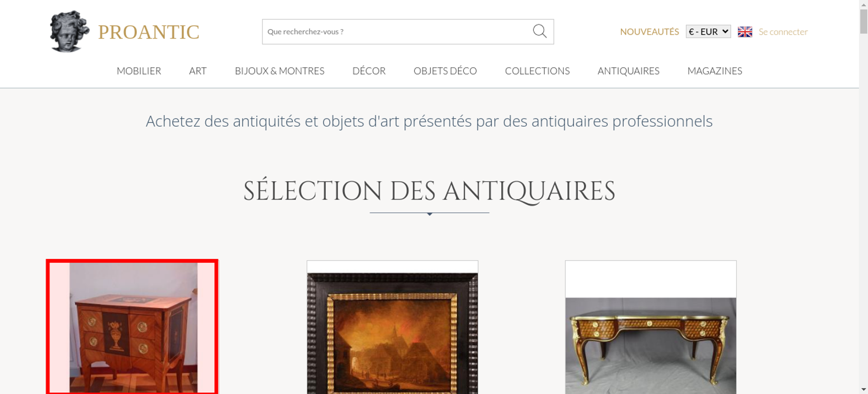This screenshot has height=394, width=868.
Task: Open the currency selector showing € - EUR
Action: click(708, 32)
